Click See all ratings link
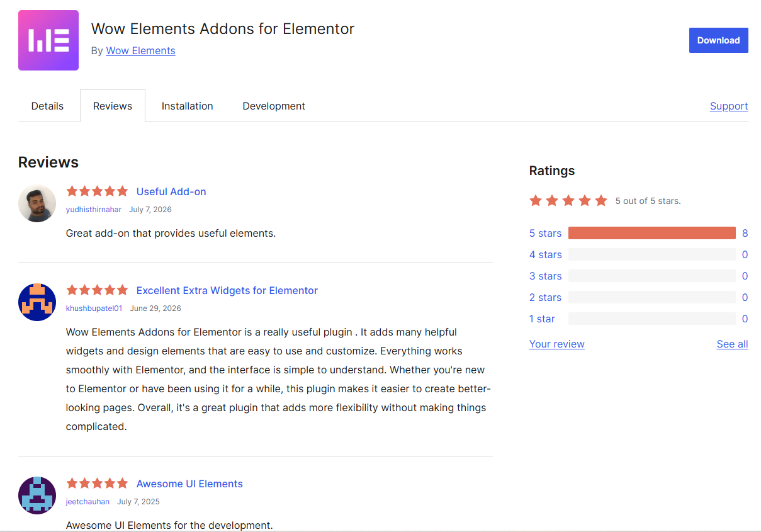This screenshot has width=761, height=532. 732,344
